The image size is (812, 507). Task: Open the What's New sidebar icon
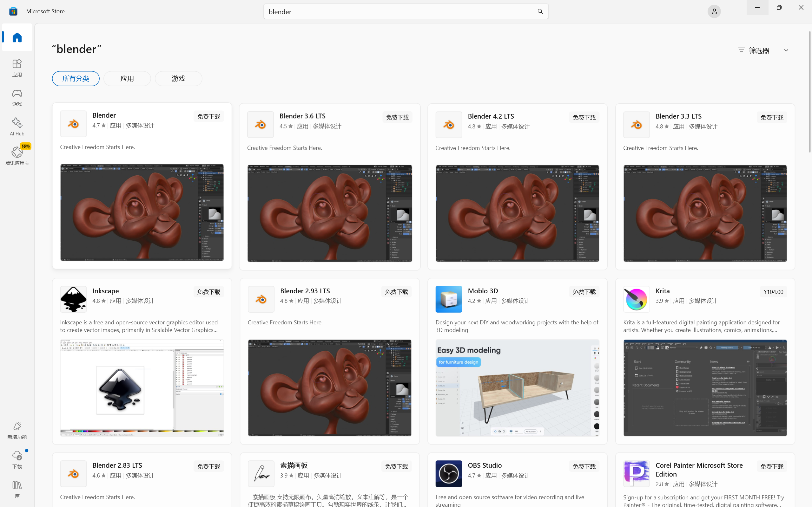pyautogui.click(x=17, y=430)
